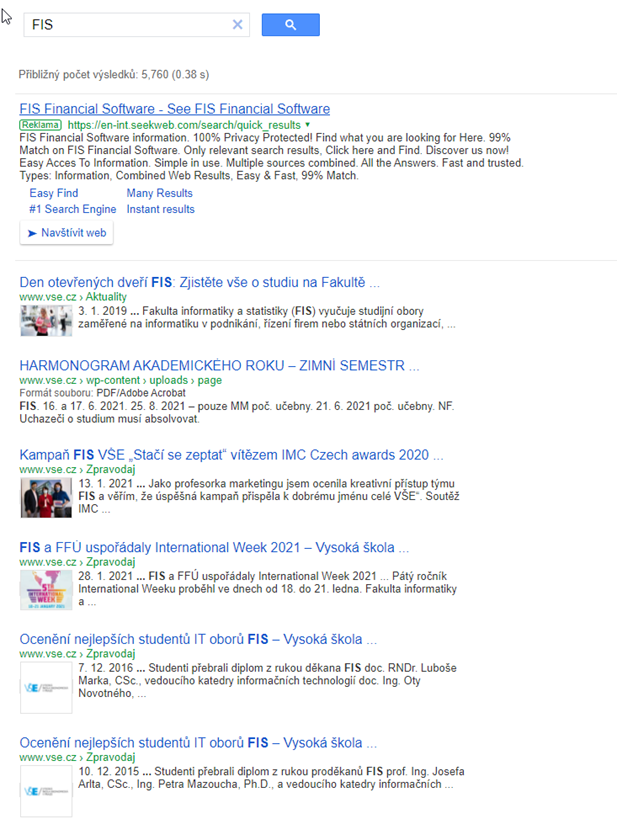Open the FIS Financial Software ad title
617x819 pixels.
click(x=174, y=109)
